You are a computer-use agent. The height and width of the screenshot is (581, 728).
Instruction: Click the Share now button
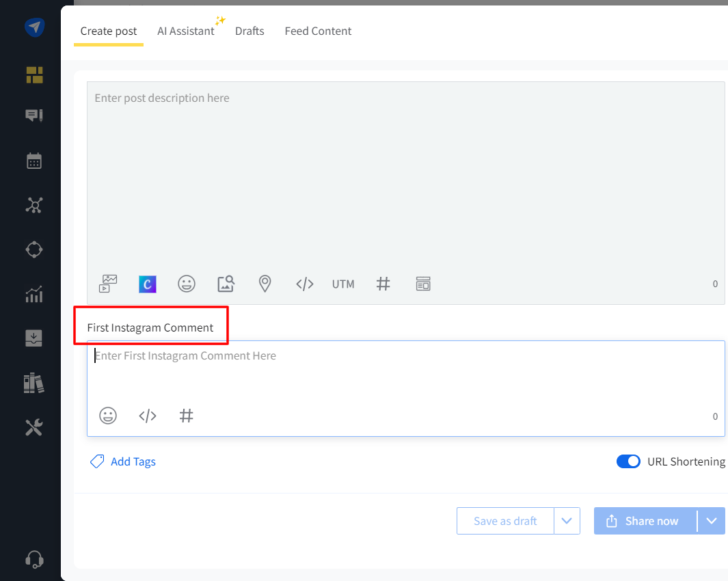point(645,521)
